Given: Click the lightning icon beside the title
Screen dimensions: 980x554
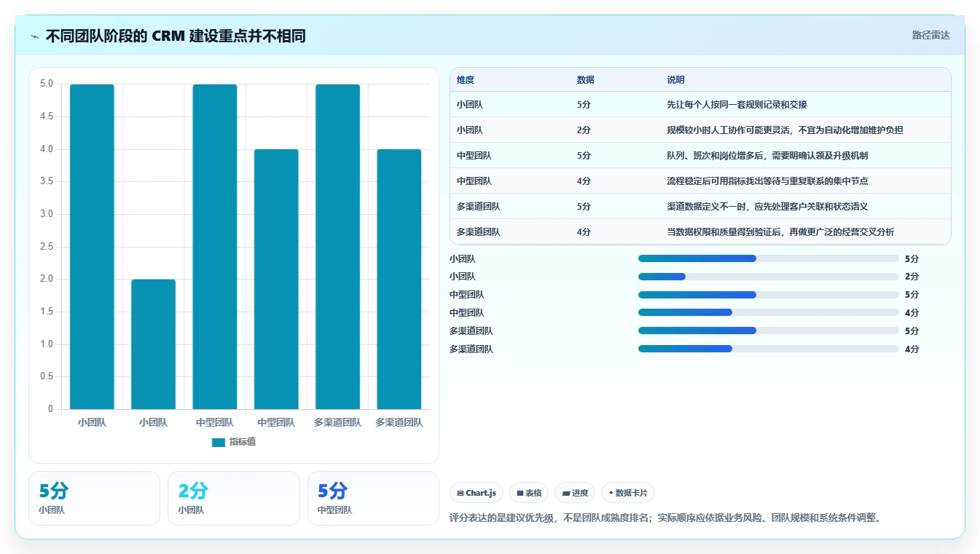Looking at the screenshot, I should [35, 36].
